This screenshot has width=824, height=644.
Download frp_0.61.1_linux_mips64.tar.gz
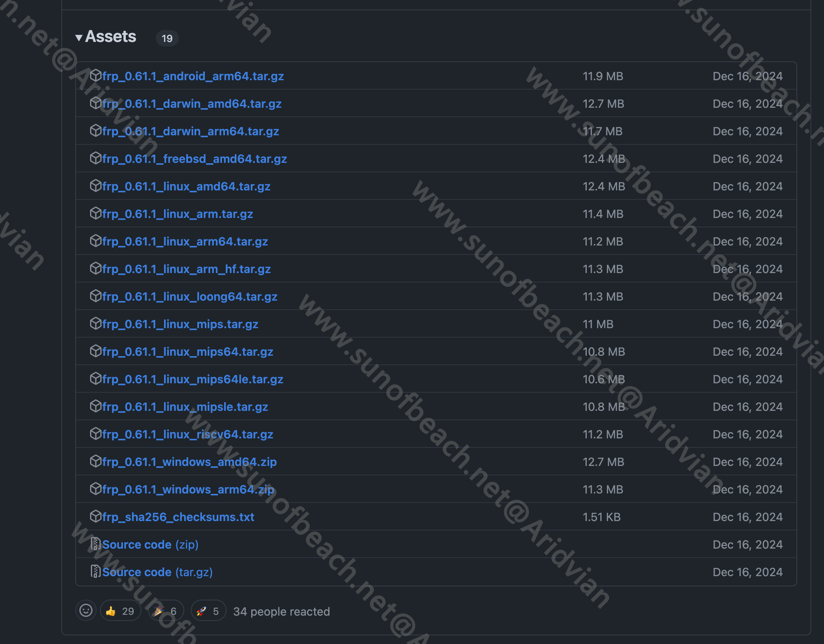pyautogui.click(x=187, y=352)
